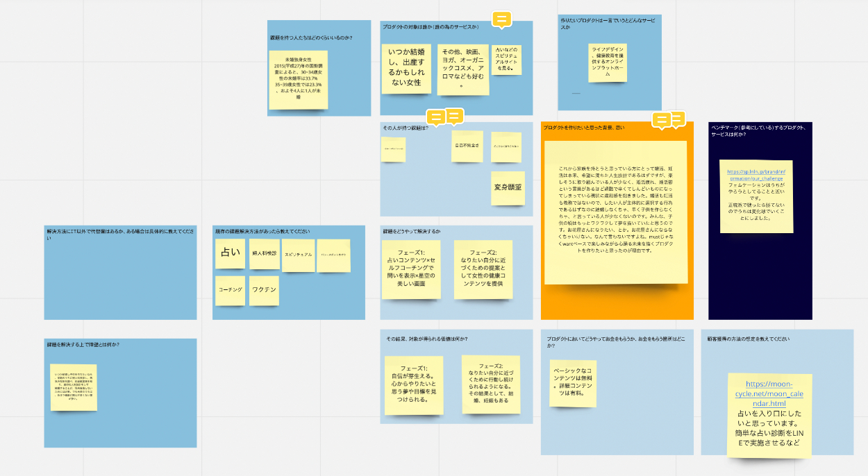Screen dimensions: 868x476
Task: Open the comment bubble above the top-center frame
Action: pyautogui.click(x=501, y=19)
